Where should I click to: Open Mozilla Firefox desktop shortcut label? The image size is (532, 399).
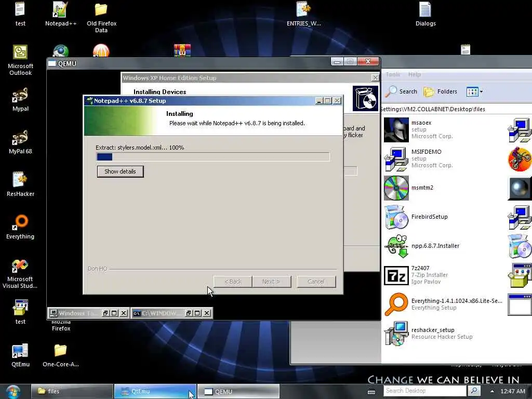tap(61, 325)
